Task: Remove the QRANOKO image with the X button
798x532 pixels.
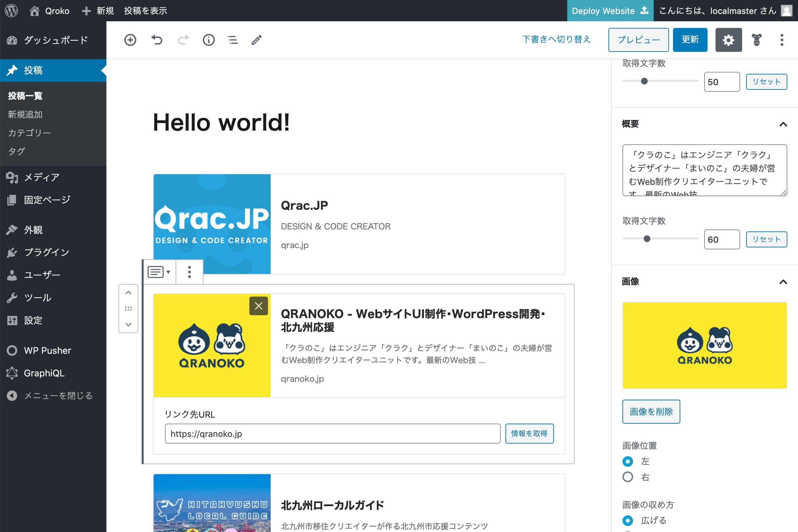Action: pos(259,306)
